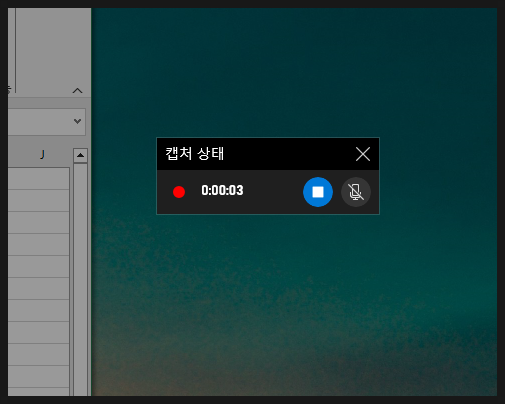Click the red recording indicator dot
Image resolution: width=505 pixels, height=404 pixels.
pyautogui.click(x=179, y=192)
